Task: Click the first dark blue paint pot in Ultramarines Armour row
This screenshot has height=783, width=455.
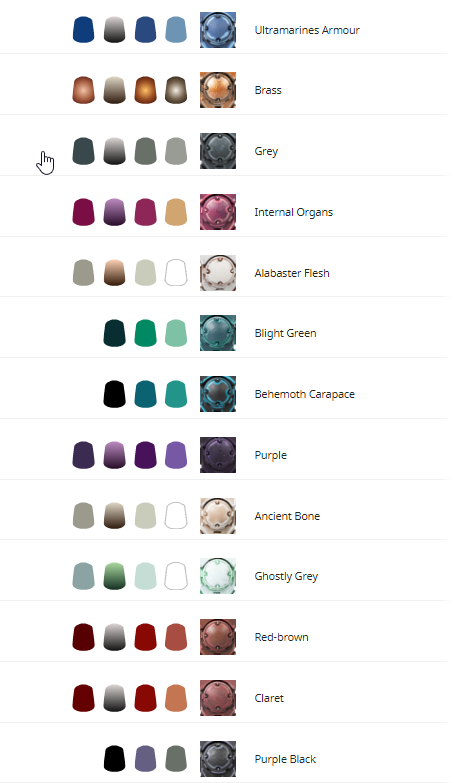Action: pyautogui.click(x=83, y=29)
